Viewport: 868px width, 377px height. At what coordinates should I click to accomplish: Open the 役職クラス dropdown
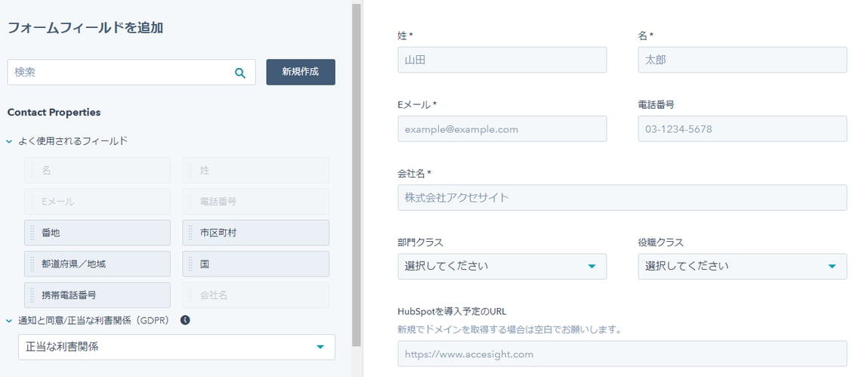pos(742,266)
